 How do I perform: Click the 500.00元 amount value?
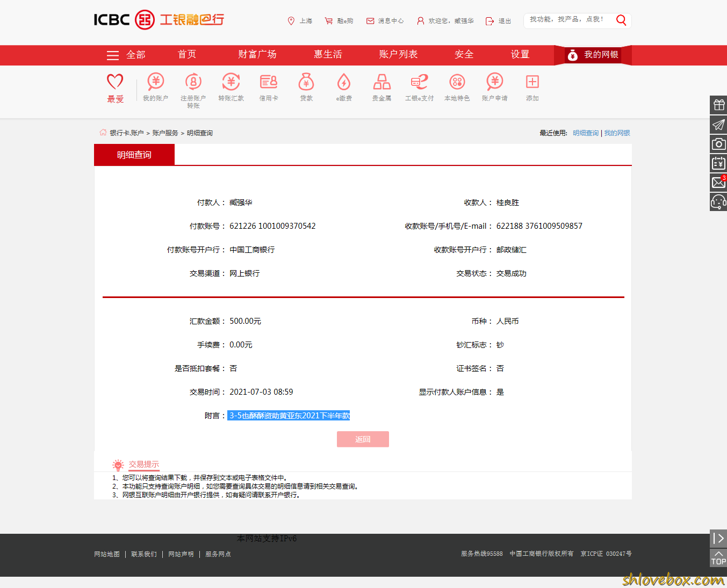[x=245, y=321]
